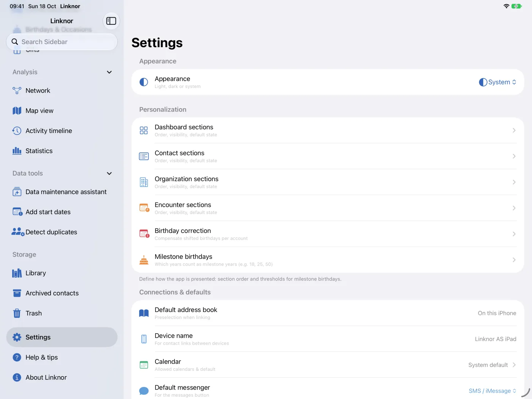Screen dimensions: 532x399
Task: Open Data maintenance assistant icon
Action: 17,192
